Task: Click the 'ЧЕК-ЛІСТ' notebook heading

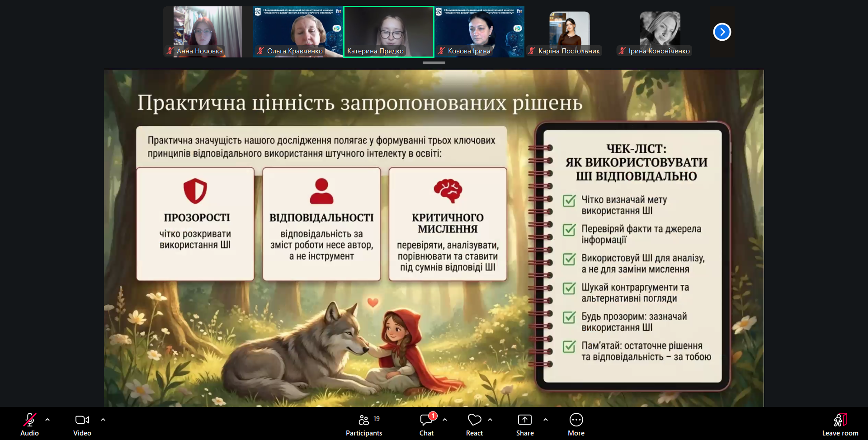Action: tap(637, 162)
